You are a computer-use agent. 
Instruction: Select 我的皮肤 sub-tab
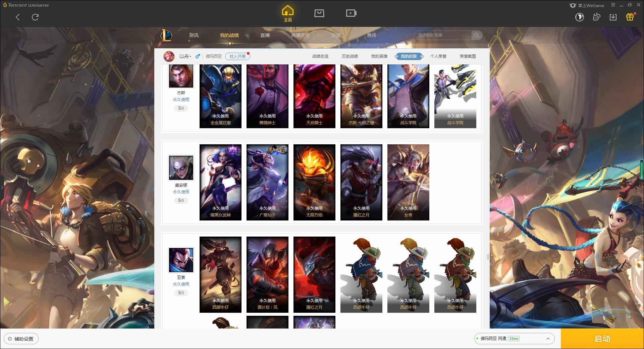409,56
